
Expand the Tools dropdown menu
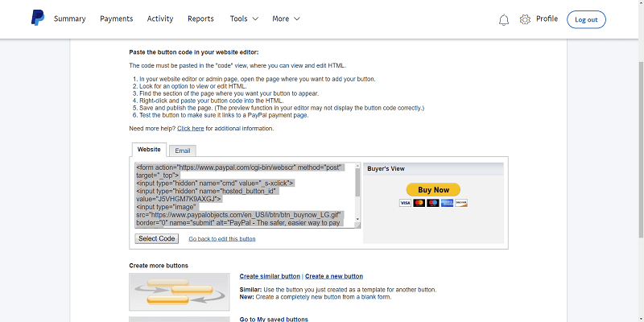[244, 19]
